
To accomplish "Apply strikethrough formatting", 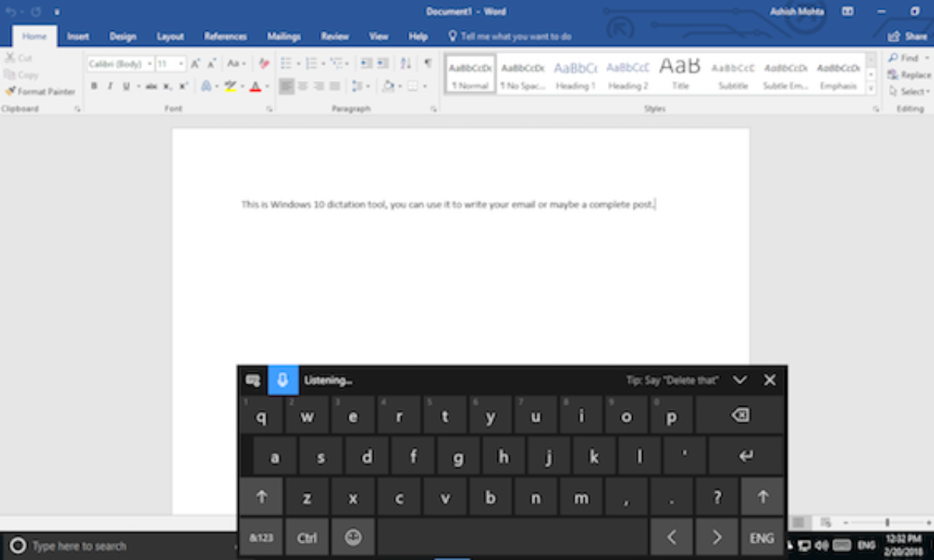I will click(x=151, y=86).
